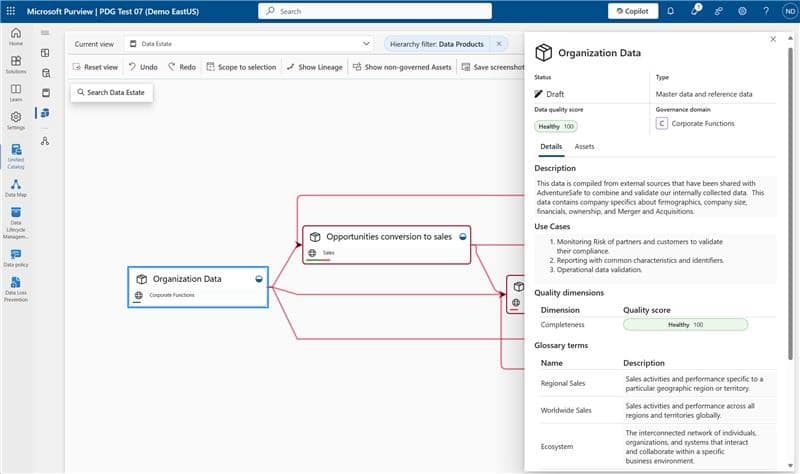The width and height of the screenshot is (800, 474).
Task: Open Unified Catalog solution
Action: tap(16, 156)
